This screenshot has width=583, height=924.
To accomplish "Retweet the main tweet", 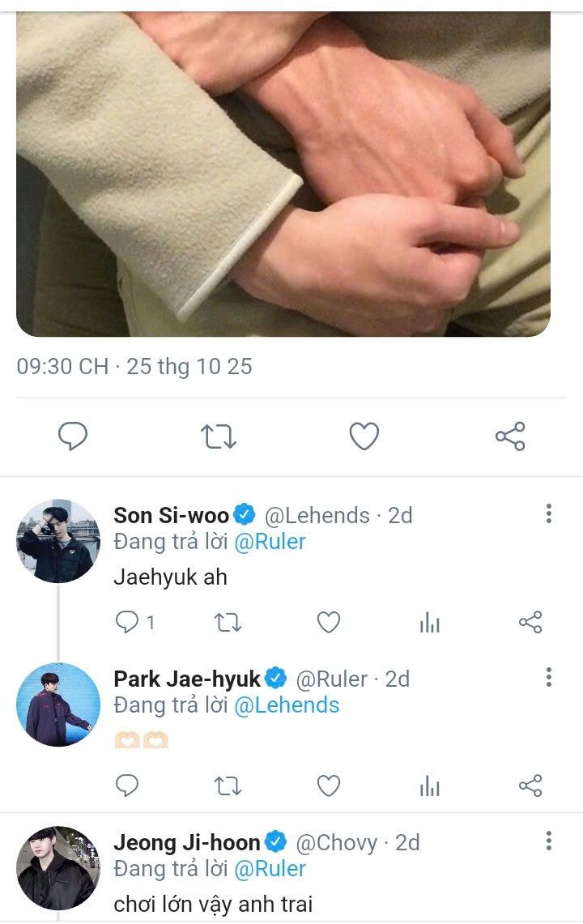I will (x=218, y=437).
